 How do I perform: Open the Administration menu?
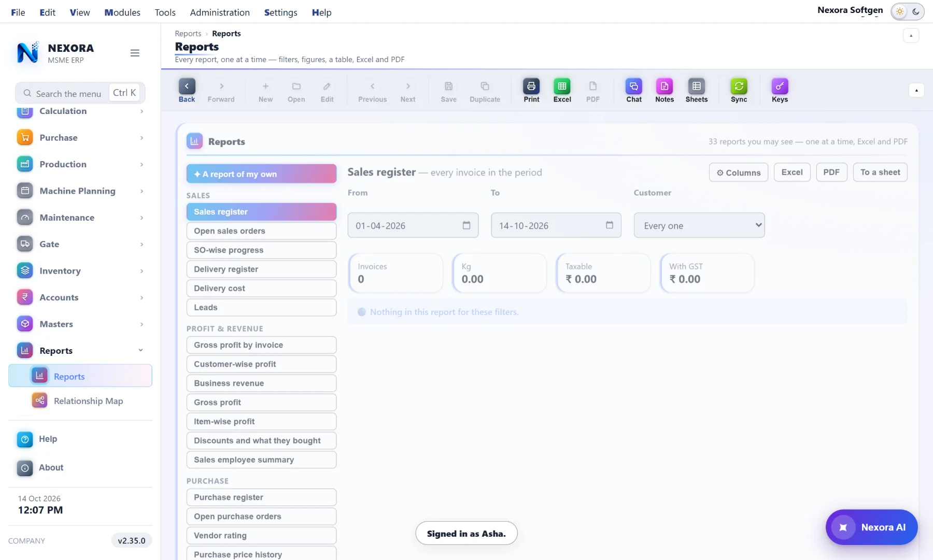220,12
